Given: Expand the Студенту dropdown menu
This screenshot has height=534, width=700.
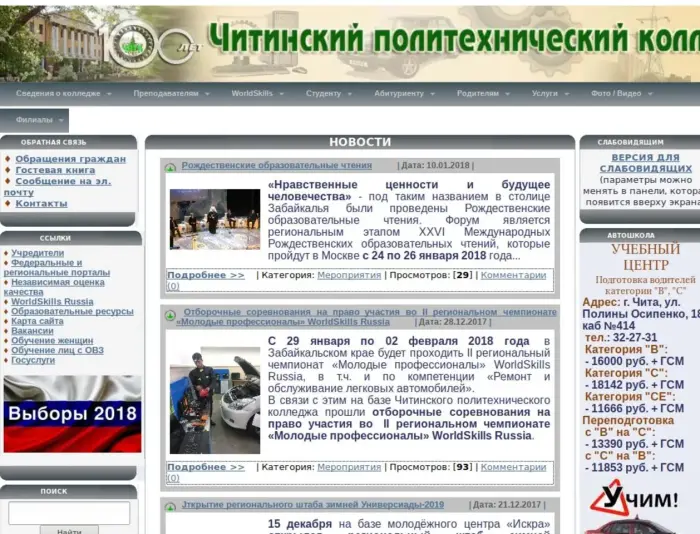Looking at the screenshot, I should [328, 93].
